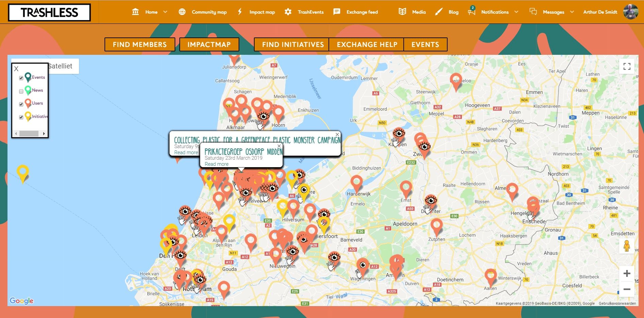Select the orange pin above Wageningen
Viewport: 644px width, 318px height.
pos(363,267)
